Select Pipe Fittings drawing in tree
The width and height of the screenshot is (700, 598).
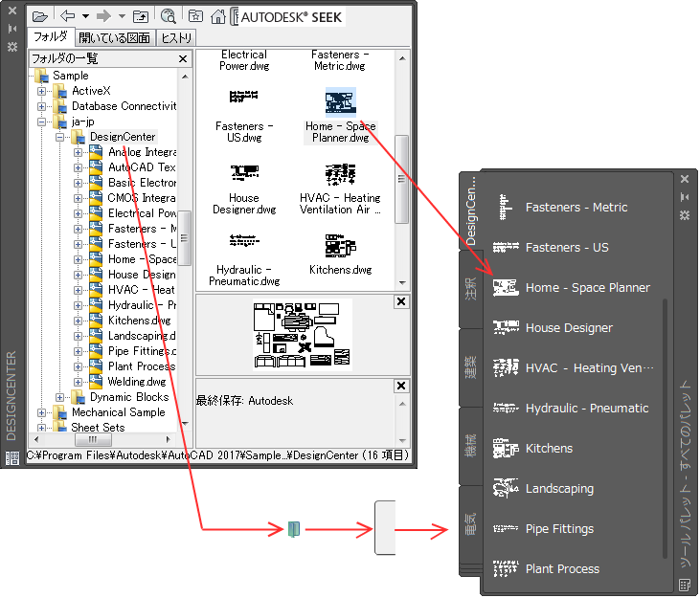tap(142, 351)
